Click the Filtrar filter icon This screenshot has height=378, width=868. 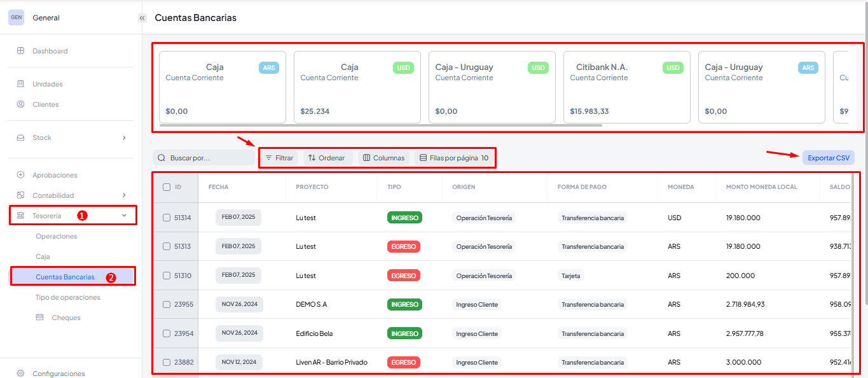(x=268, y=158)
